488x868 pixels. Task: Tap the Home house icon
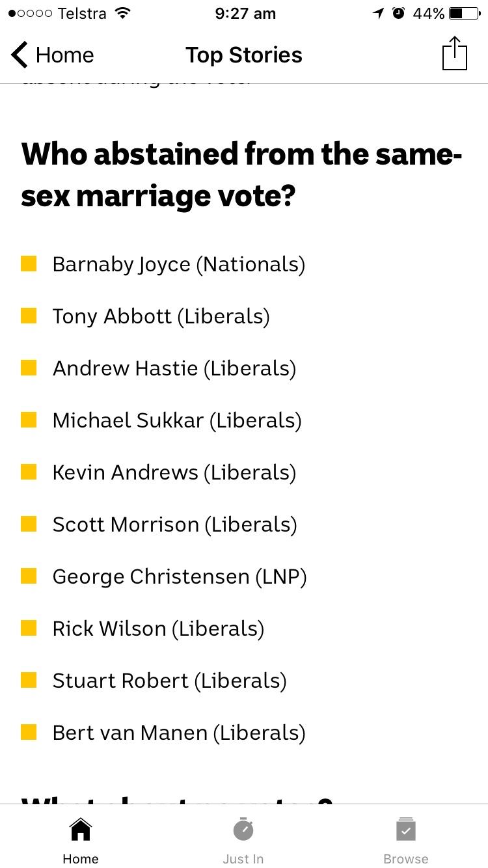[81, 830]
